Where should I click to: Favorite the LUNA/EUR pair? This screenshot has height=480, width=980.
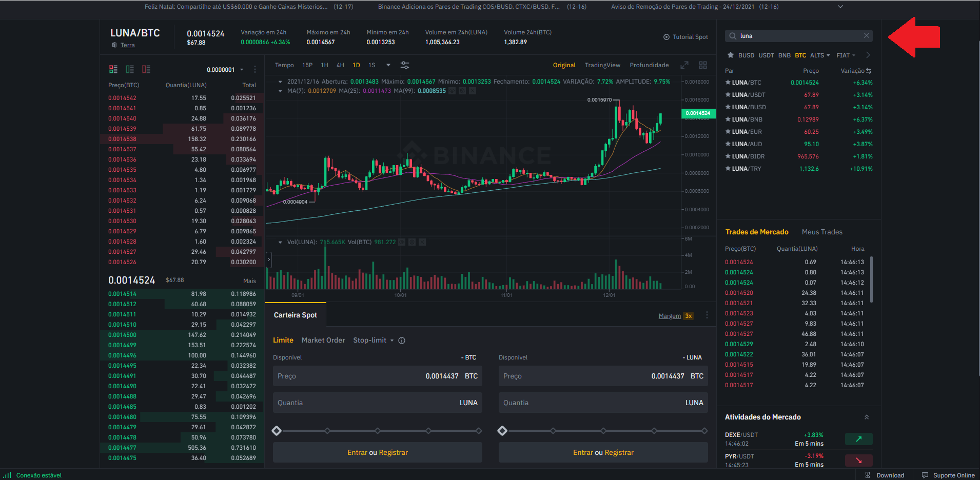click(x=728, y=132)
